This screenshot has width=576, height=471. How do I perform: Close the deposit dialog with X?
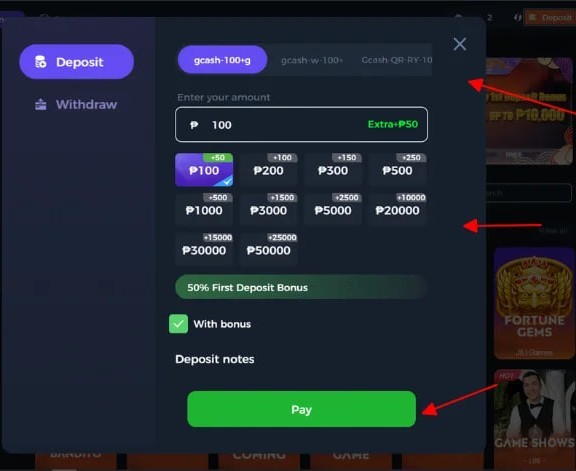point(460,44)
